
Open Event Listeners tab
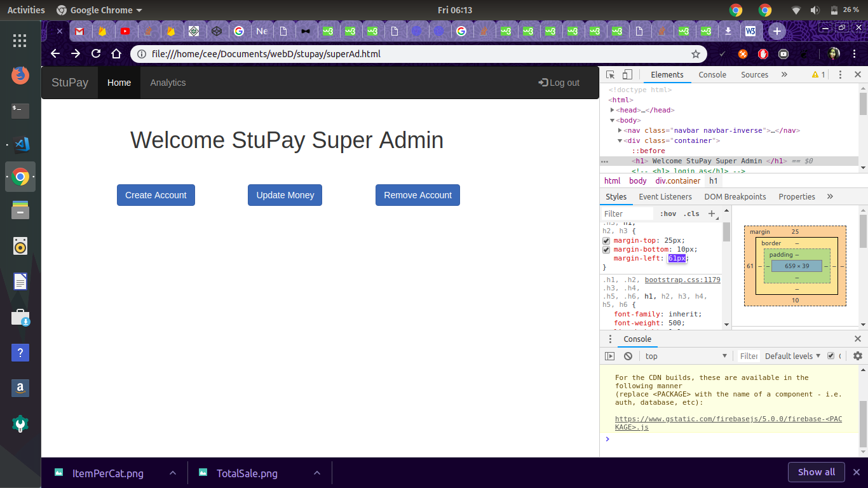[665, 196]
